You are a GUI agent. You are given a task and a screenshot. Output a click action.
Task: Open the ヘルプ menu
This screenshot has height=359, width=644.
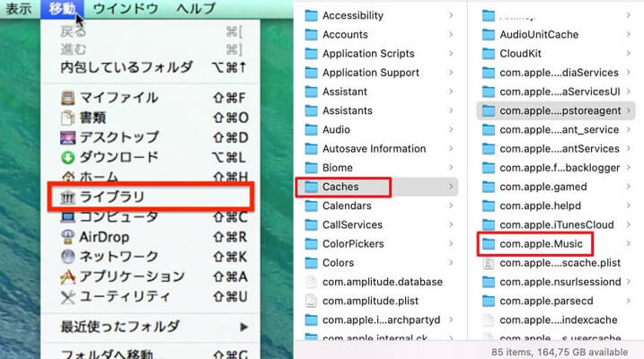point(196,9)
